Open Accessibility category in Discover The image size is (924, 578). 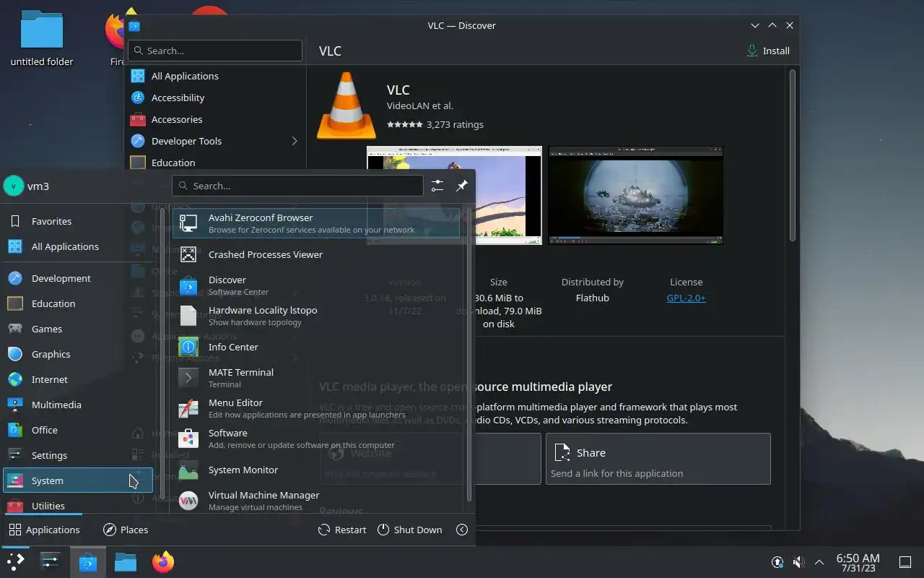click(215, 98)
